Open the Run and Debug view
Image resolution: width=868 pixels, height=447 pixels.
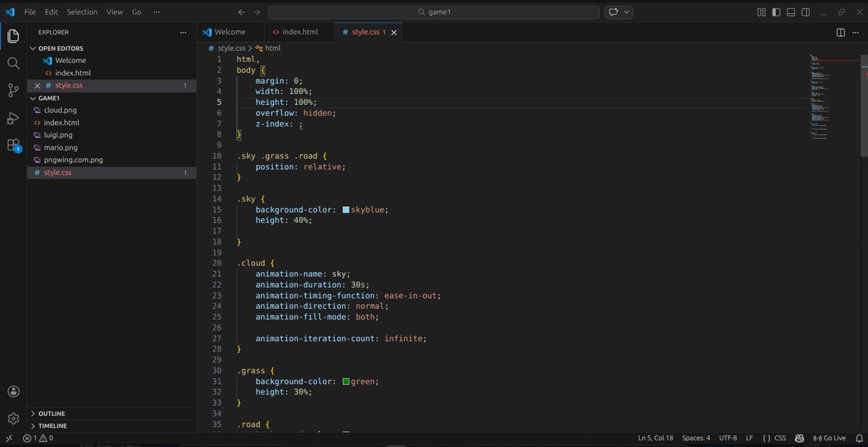coord(13,118)
